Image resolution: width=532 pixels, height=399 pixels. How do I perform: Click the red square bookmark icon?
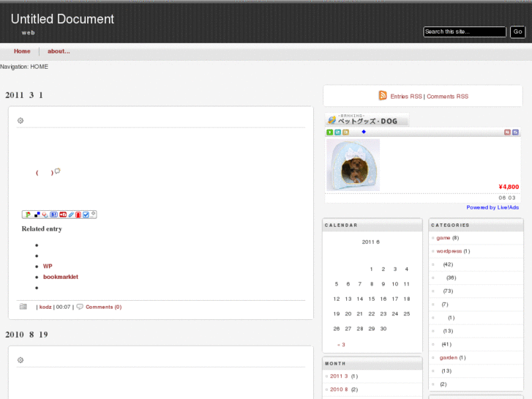point(78,215)
